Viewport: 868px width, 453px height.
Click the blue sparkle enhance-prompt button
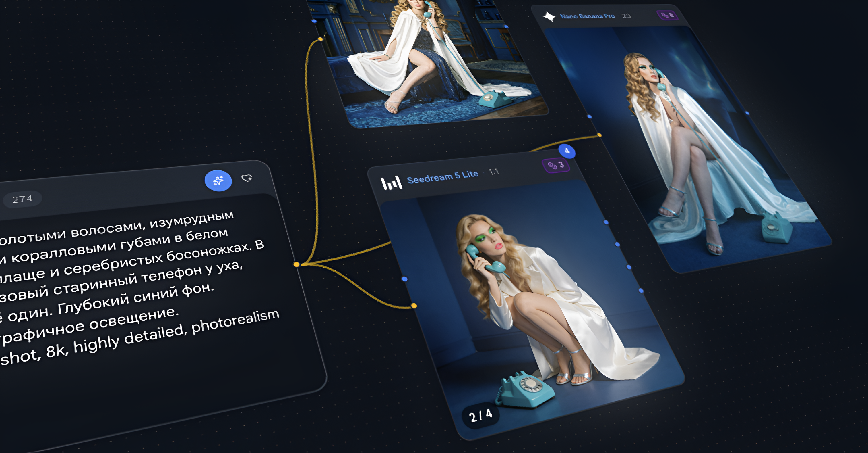coord(218,181)
